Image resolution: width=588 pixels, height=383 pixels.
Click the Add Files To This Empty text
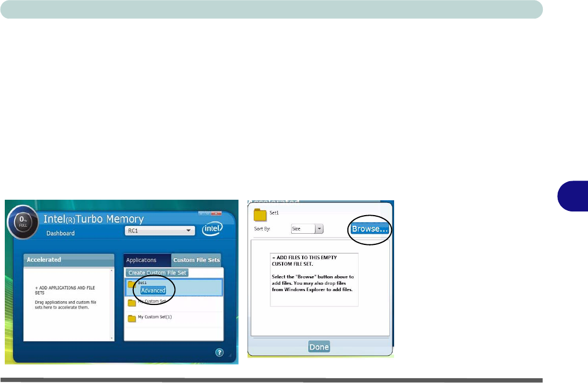[304, 261]
